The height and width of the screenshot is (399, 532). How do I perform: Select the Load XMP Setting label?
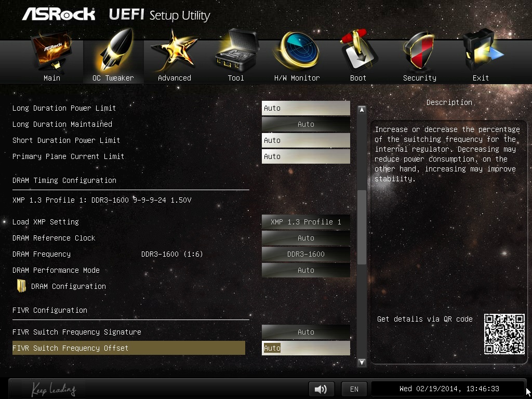pyautogui.click(x=46, y=222)
